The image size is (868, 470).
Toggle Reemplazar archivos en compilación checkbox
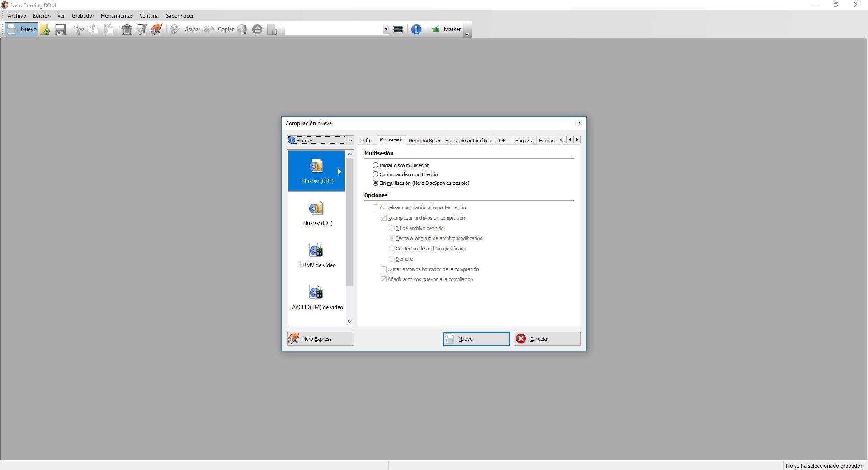point(423,218)
